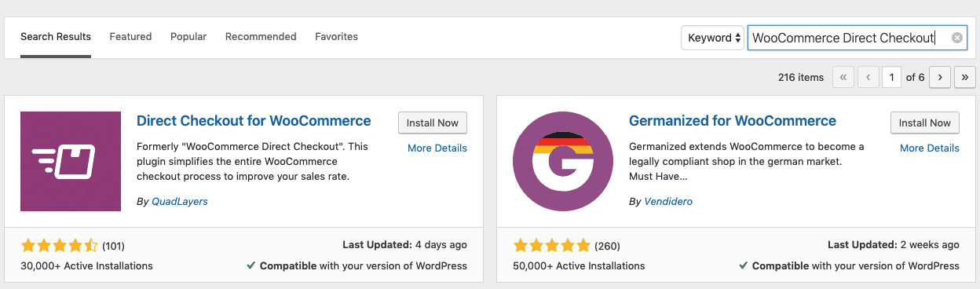Click the '50,000+ Active Installations' text
This screenshot has width=980, height=289.
click(x=579, y=265)
